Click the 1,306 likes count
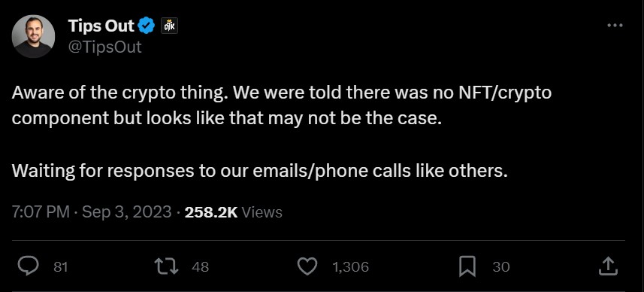The height and width of the screenshot is (292, 644). pyautogui.click(x=350, y=267)
